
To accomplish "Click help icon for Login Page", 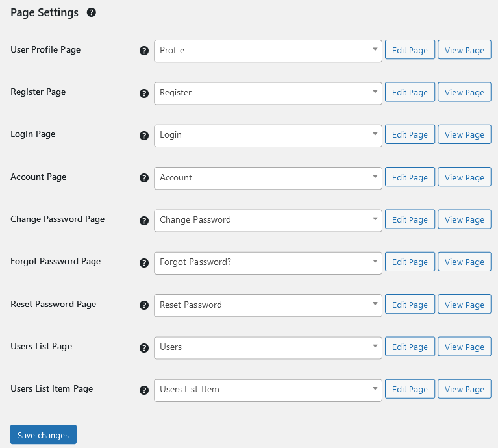I will tap(144, 136).
